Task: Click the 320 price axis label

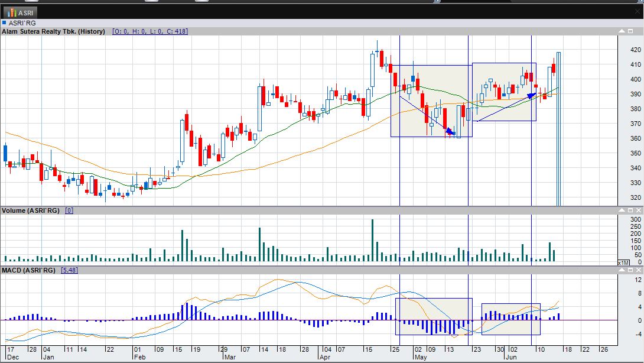Action: coord(635,197)
